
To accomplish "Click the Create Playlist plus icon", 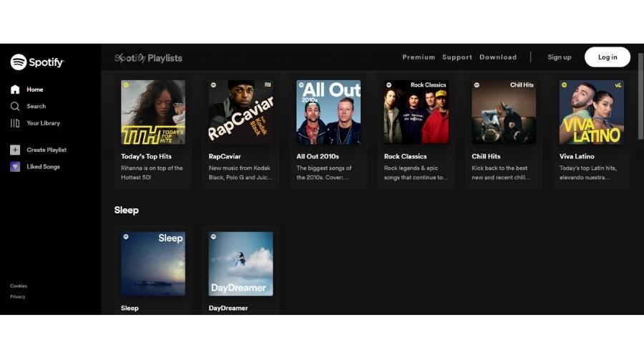I will point(15,150).
